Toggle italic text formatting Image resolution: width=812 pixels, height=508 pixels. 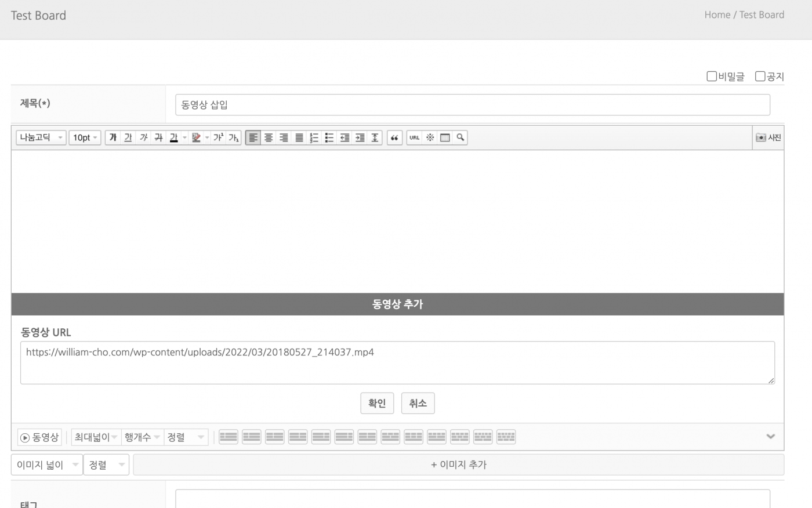[x=143, y=137]
